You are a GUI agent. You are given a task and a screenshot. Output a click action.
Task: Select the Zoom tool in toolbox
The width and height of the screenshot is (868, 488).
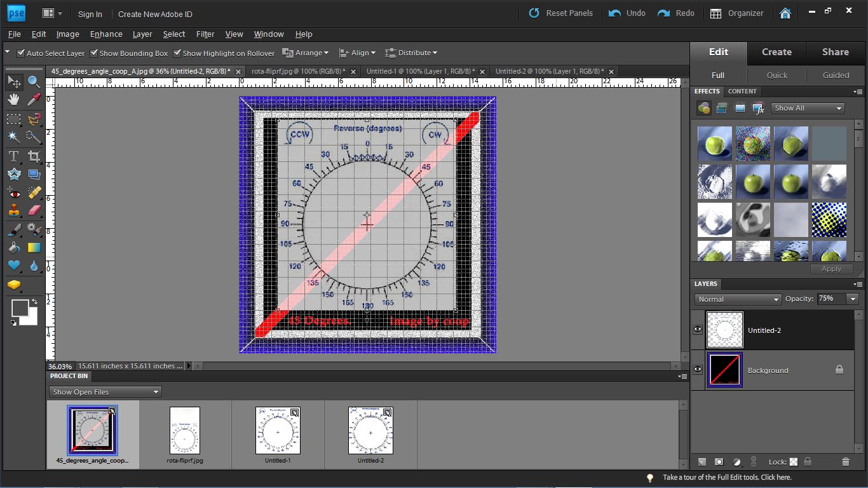(x=34, y=81)
